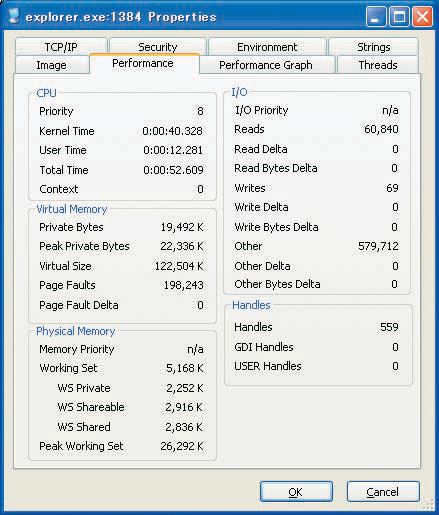Image resolution: width=439 pixels, height=515 pixels.
Task: Click the I/O Reads value
Action: 381,129
